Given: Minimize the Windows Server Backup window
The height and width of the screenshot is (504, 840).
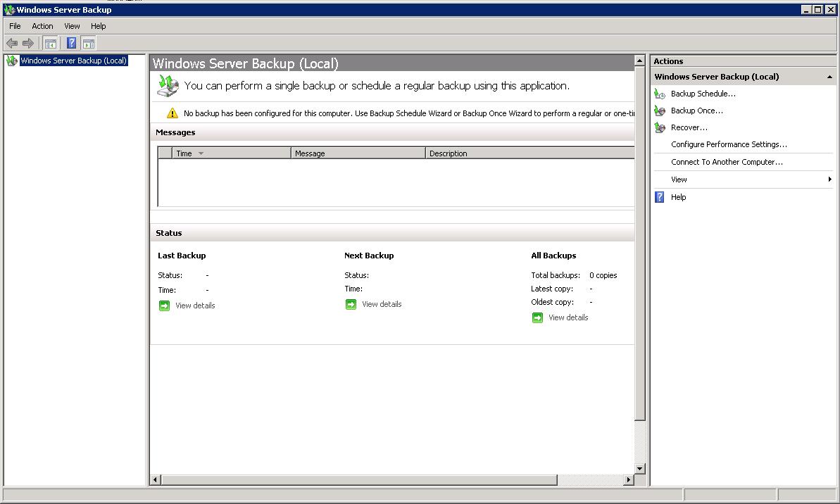Looking at the screenshot, I should [806, 10].
